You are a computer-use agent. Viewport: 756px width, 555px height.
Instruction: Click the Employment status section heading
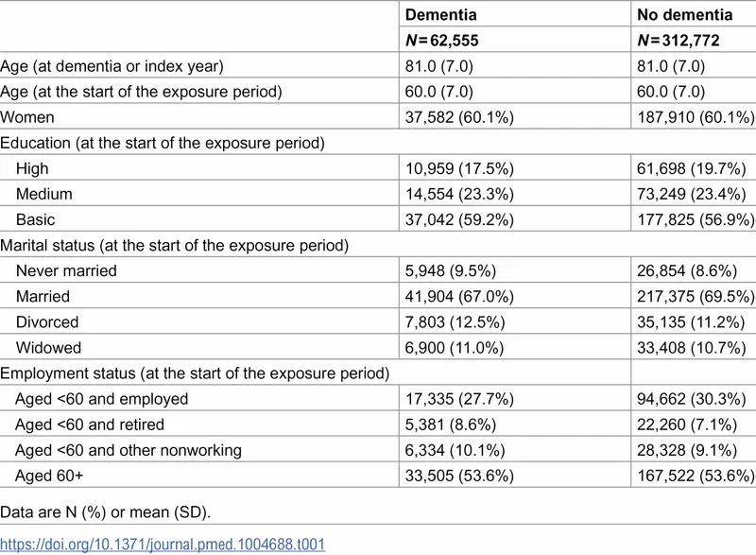(x=195, y=373)
